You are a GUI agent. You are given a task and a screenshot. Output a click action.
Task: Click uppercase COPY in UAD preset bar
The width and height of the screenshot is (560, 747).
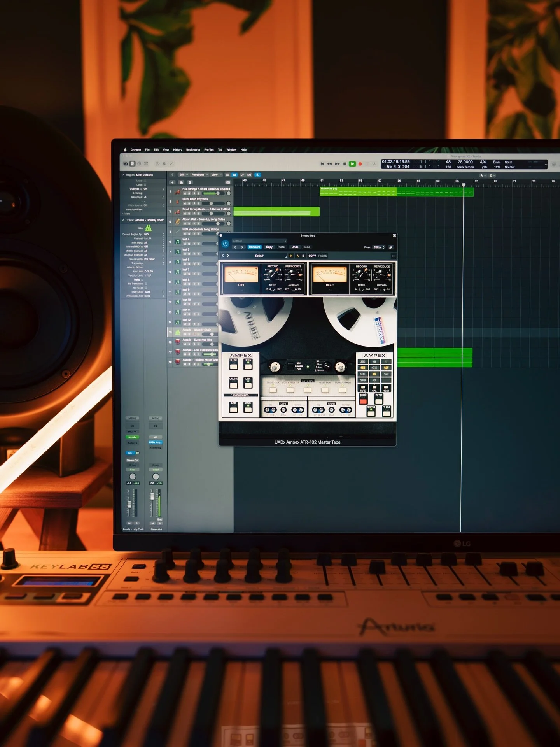[312, 256]
